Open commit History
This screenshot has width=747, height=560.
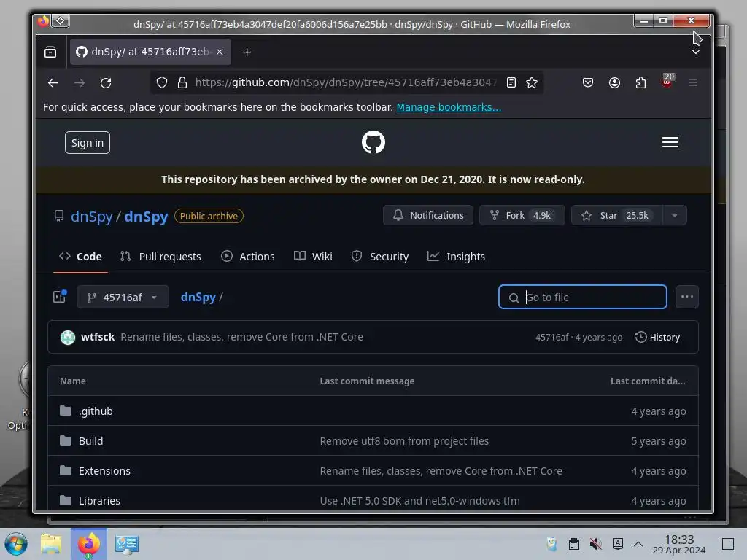coord(657,337)
